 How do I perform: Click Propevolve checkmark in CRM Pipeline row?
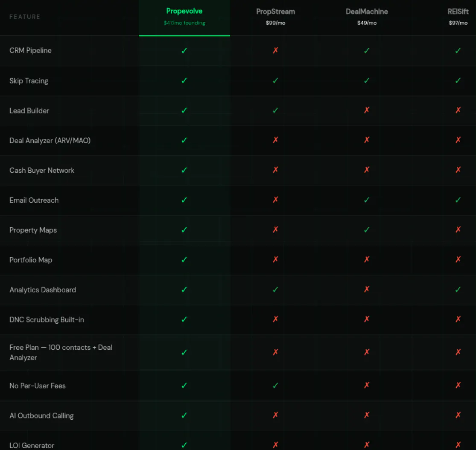pos(184,51)
